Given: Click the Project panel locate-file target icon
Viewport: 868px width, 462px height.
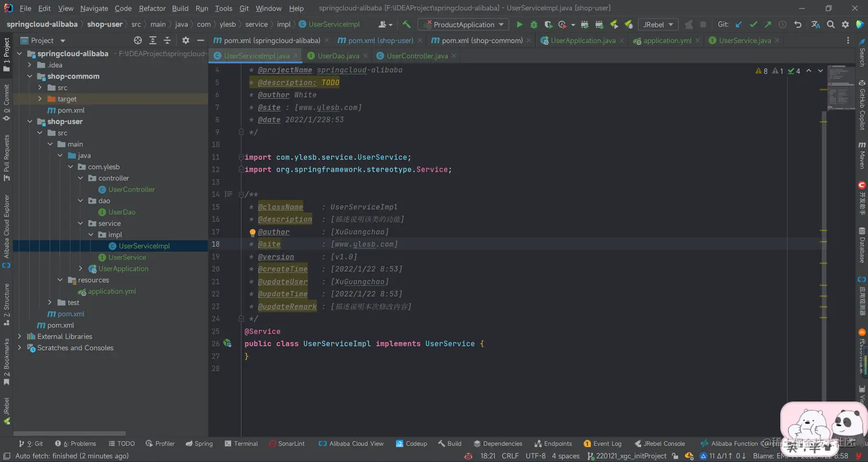Looking at the screenshot, I should pos(138,40).
